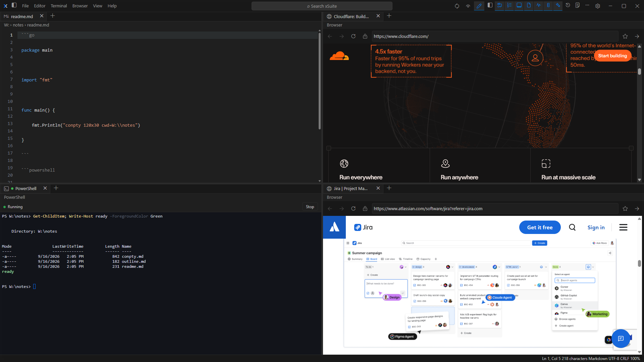Toggle the blank page icon in the toolbar
The image size is (644, 362).
[529, 5]
